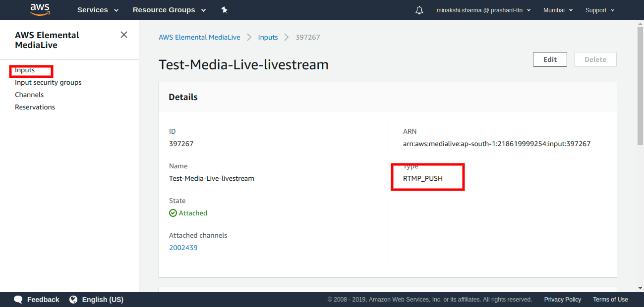Image resolution: width=644 pixels, height=307 pixels.
Task: Click the Attached status text
Action: [193, 213]
